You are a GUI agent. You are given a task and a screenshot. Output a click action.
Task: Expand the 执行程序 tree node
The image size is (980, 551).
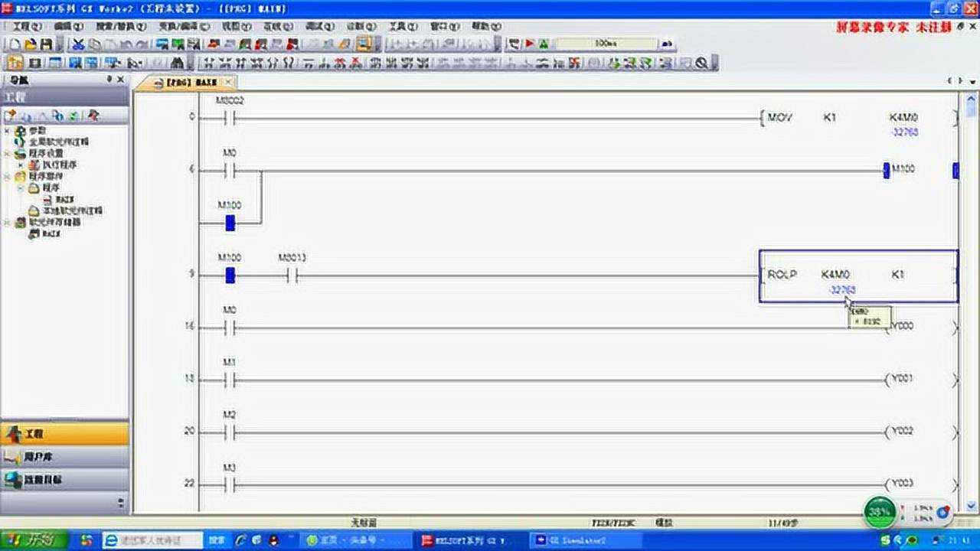(x=21, y=165)
